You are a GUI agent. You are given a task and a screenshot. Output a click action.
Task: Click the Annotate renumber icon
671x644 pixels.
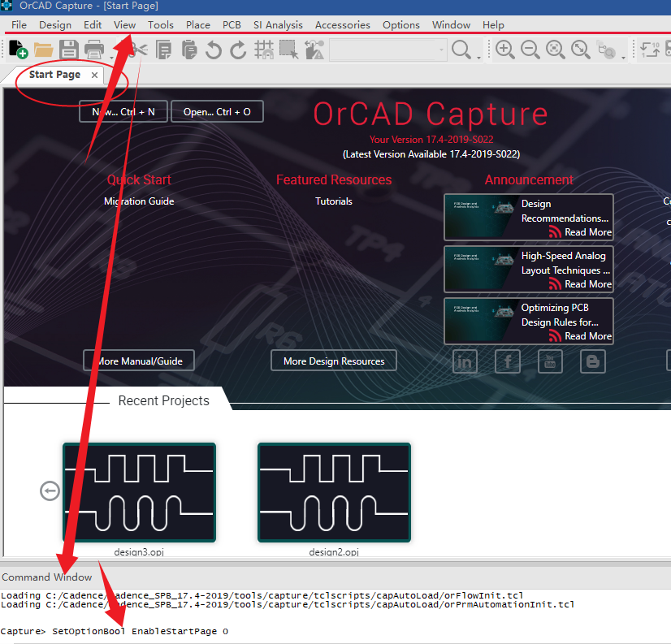coord(650,50)
